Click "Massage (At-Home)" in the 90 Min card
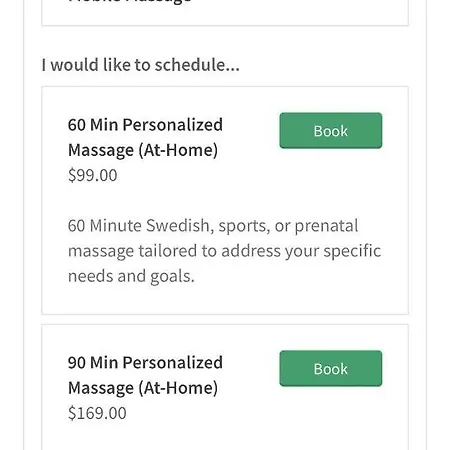The image size is (450, 450). (143, 388)
